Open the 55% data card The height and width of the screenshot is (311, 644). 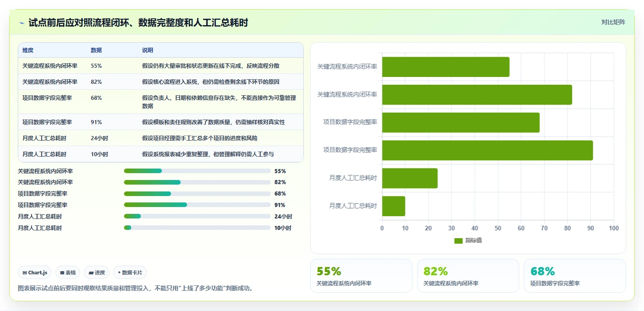(361, 276)
